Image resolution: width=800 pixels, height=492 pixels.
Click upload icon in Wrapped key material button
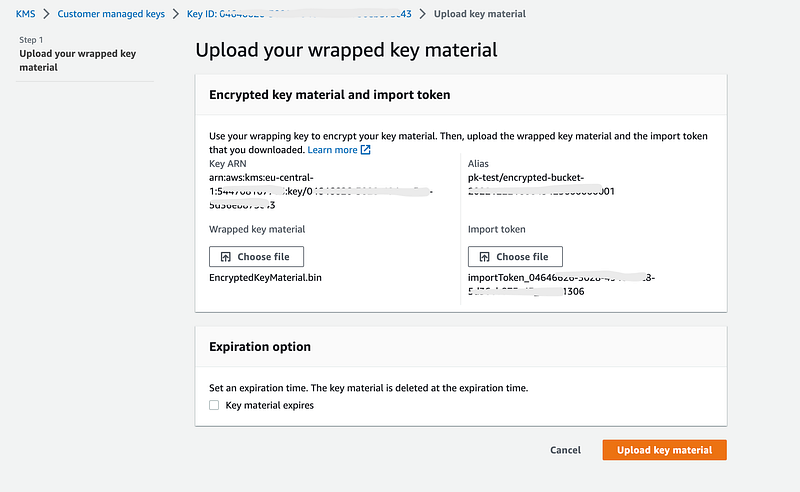(226, 257)
